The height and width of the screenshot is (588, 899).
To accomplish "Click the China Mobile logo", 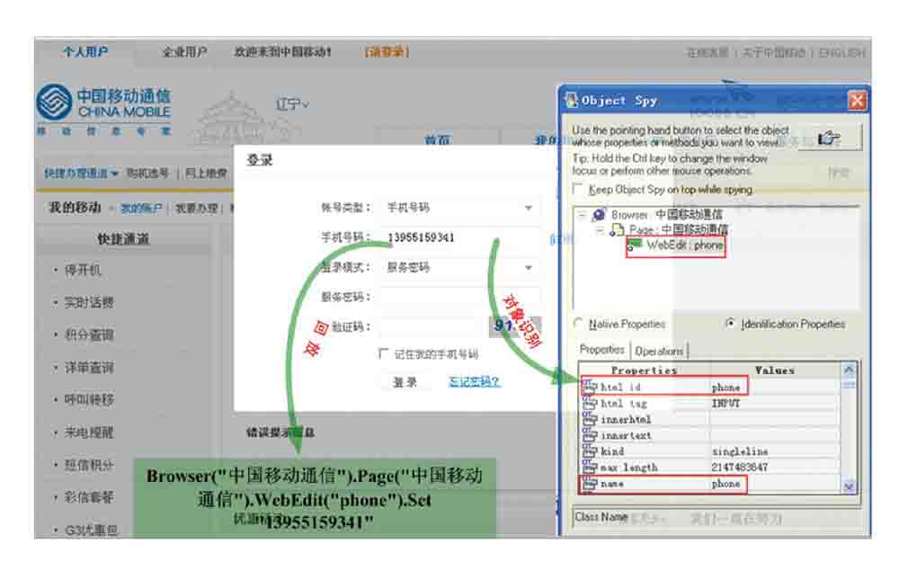I will [103, 103].
